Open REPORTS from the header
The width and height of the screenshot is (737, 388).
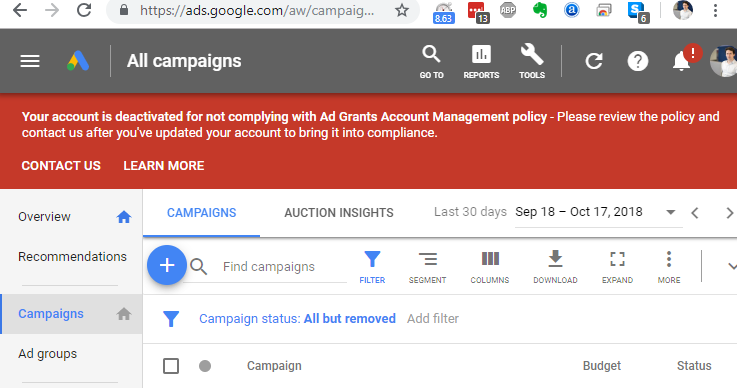(x=481, y=62)
